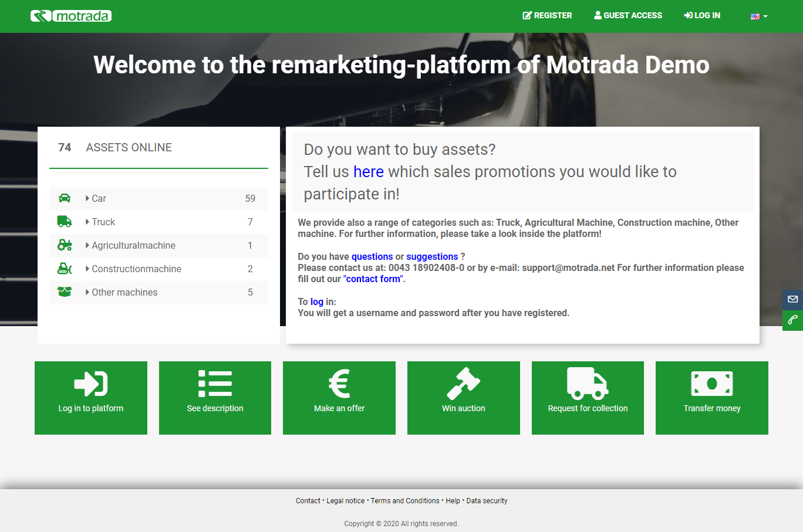Open the 'questions' link
803x532 pixels.
(372, 257)
